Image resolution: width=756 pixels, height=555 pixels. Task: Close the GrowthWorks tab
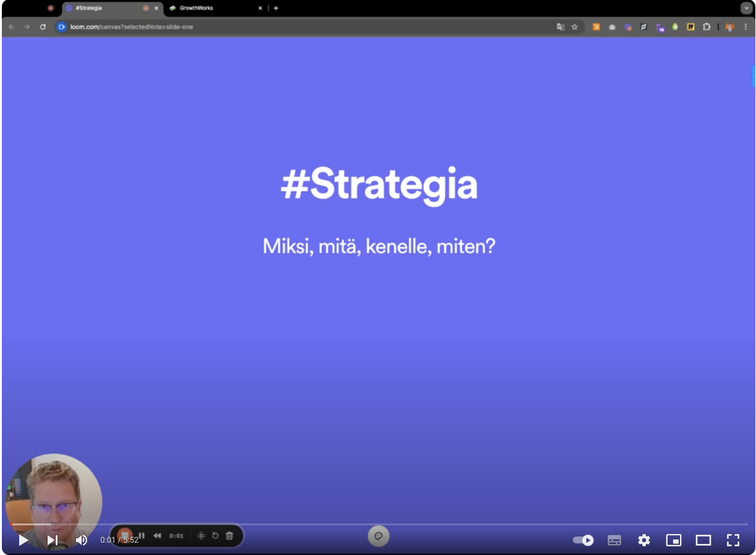(260, 8)
